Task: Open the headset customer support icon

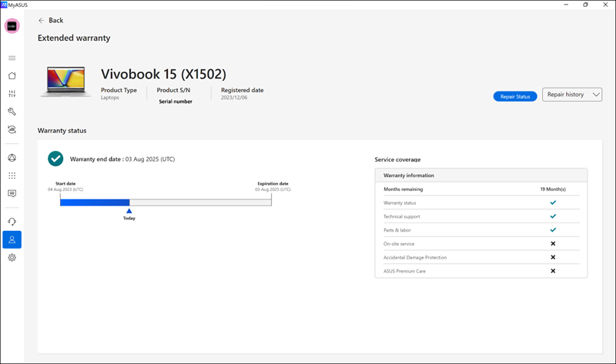Action: (12, 222)
